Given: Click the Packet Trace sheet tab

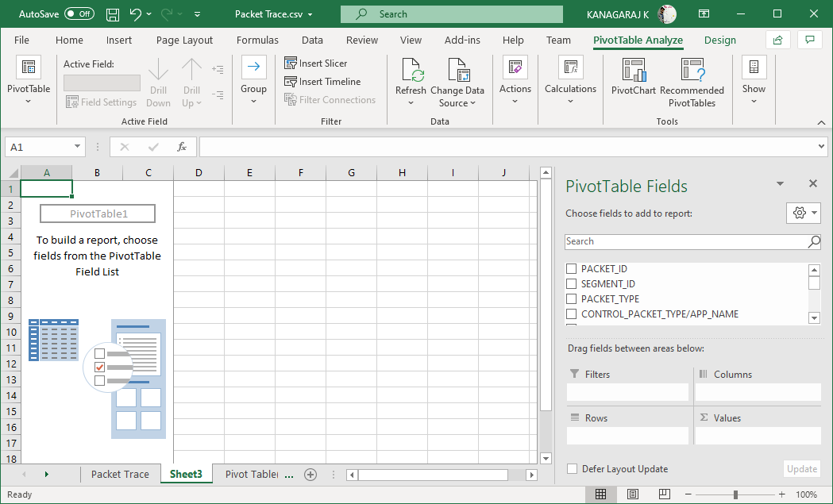Looking at the screenshot, I should [120, 475].
